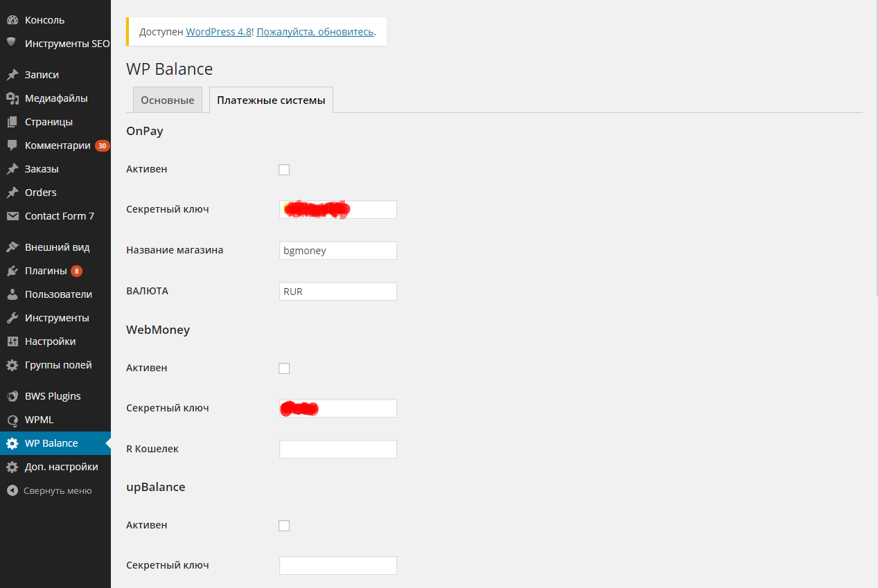Click the Пожалуйста, обновитесь link
The width and height of the screenshot is (878, 588).
315,32
